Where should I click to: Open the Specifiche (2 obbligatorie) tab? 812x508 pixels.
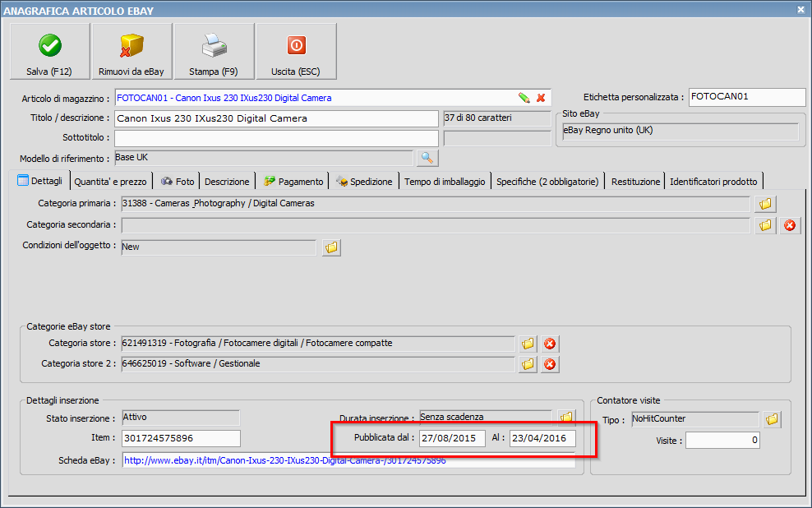click(547, 182)
